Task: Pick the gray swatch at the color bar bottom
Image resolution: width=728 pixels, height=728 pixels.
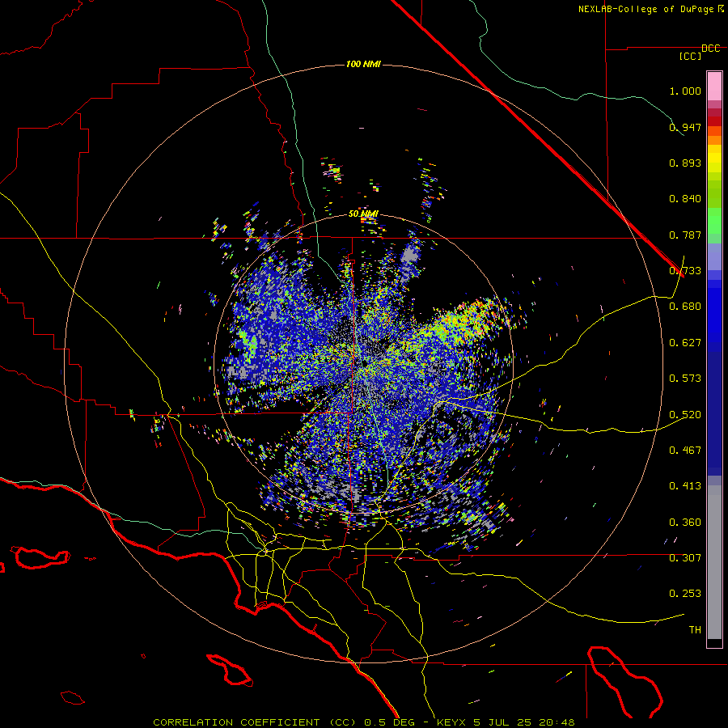Action: click(x=714, y=562)
